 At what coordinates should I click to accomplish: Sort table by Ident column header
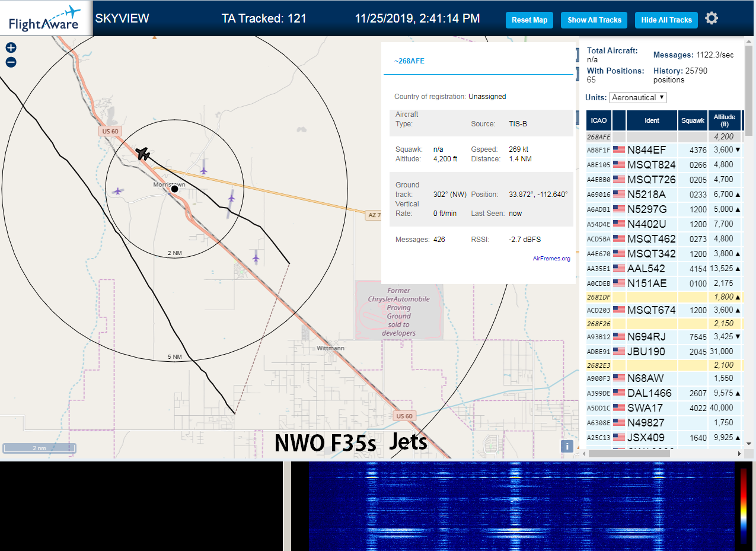[652, 120]
